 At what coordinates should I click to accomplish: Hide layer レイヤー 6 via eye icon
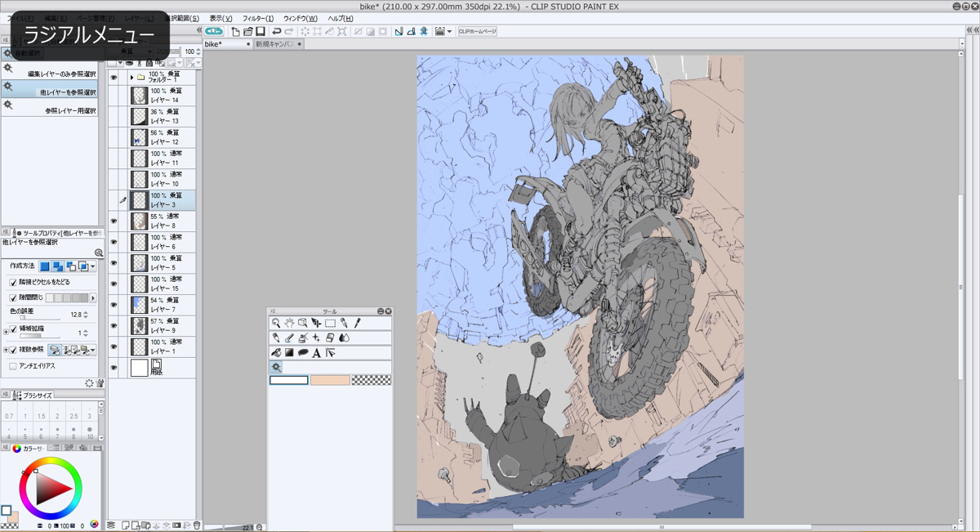114,242
